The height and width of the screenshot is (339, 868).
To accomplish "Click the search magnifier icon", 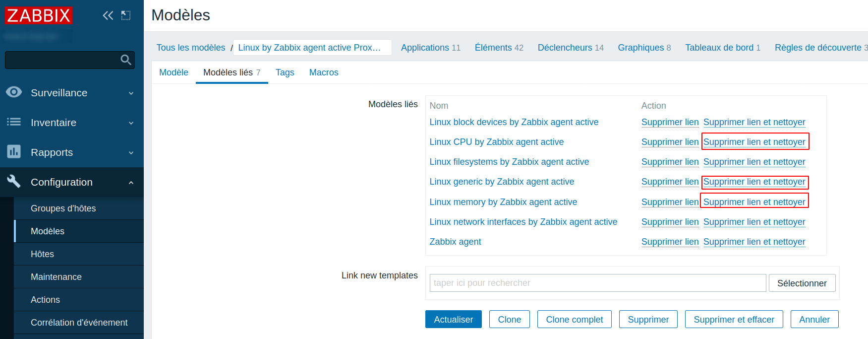I will [126, 60].
